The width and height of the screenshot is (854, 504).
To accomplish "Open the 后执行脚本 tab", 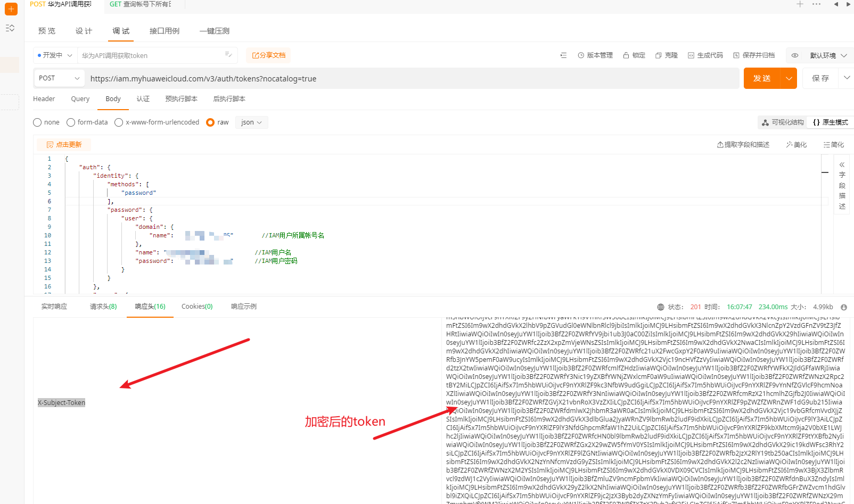I will point(229,99).
